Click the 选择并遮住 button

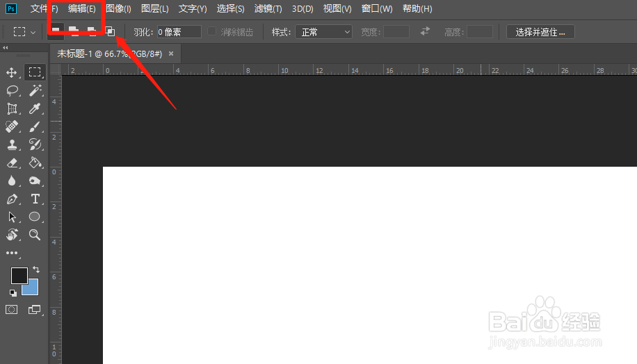click(x=540, y=32)
